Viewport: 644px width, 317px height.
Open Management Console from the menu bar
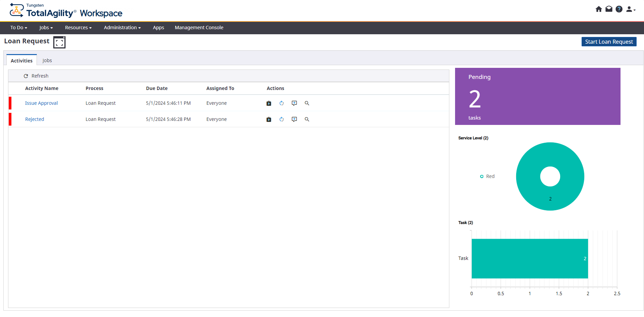click(x=199, y=28)
